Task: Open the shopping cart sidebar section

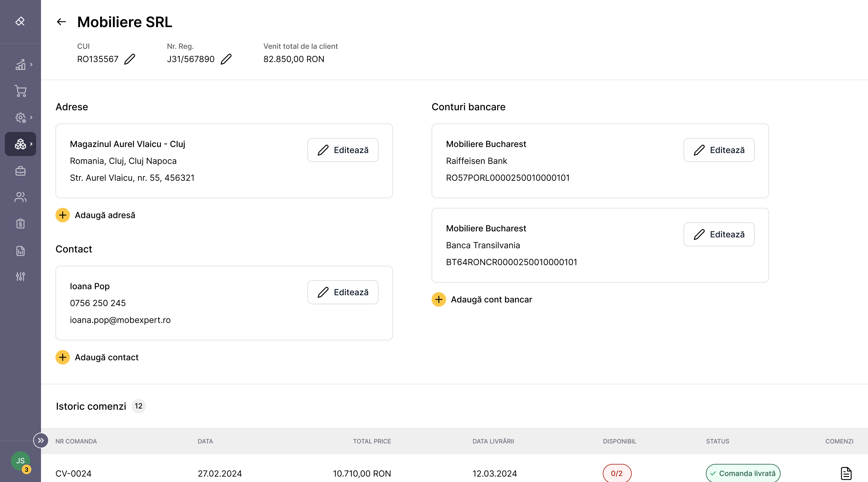Action: pos(20,91)
